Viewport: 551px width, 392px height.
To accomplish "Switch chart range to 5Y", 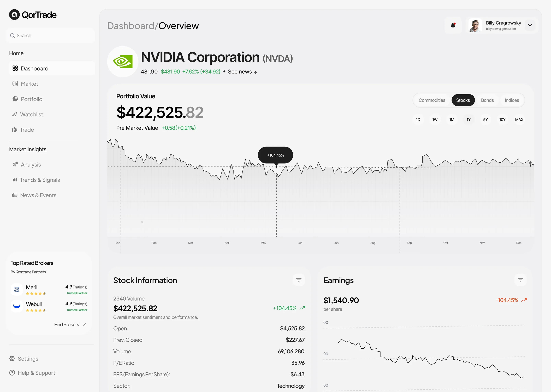I will click(x=485, y=120).
